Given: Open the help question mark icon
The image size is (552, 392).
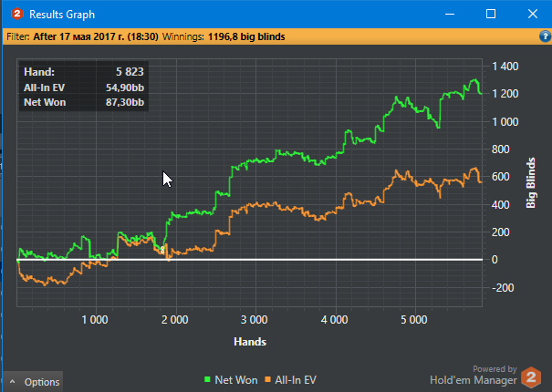Looking at the screenshot, I should coord(545,36).
